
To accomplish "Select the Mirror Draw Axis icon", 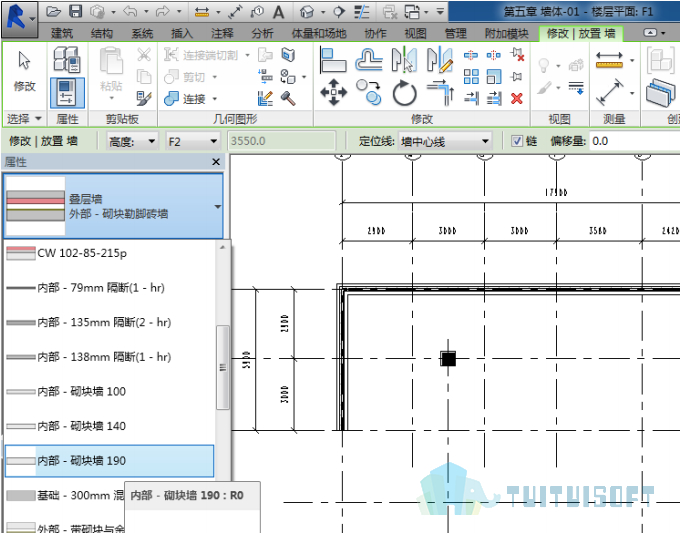I will (439, 60).
